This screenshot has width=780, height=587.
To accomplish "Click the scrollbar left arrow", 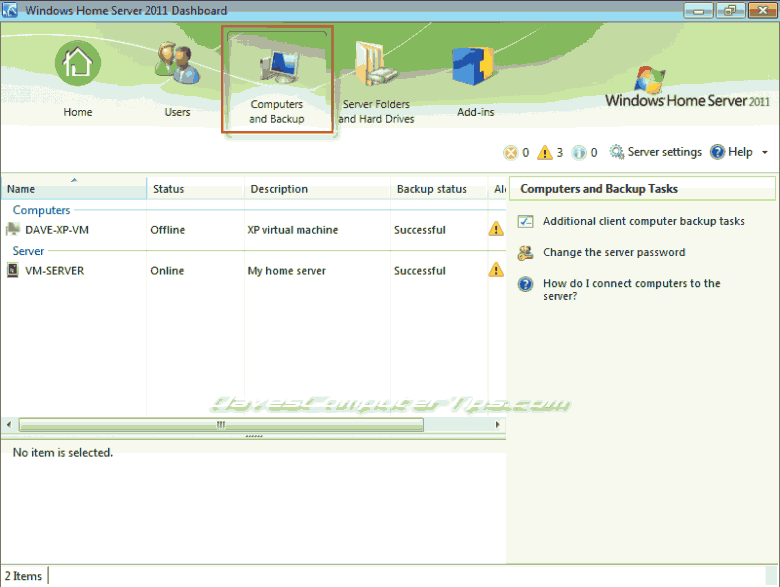I will click(9, 425).
